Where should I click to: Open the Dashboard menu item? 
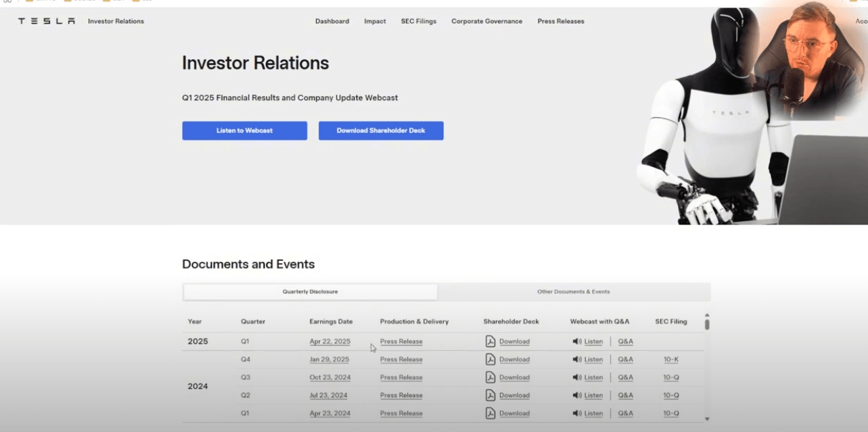coord(332,21)
